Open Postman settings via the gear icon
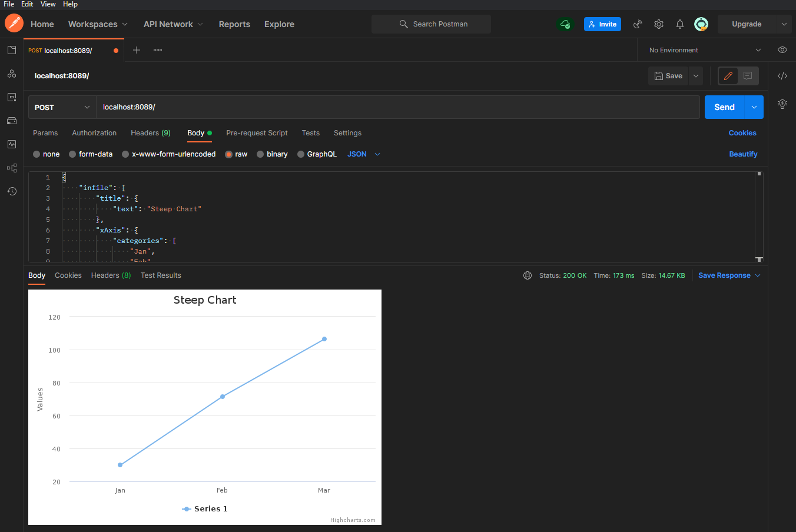 [x=658, y=24]
